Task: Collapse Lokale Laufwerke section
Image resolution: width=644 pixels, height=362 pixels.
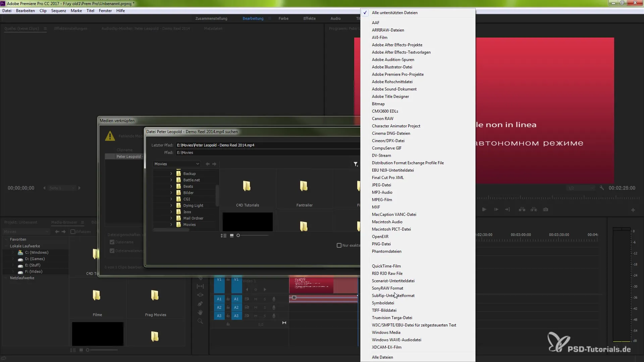Action: click(x=6, y=246)
